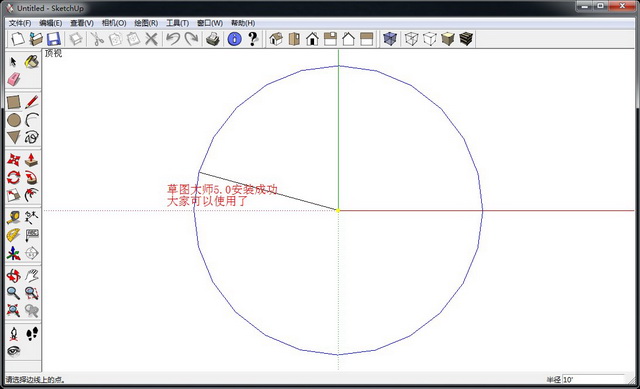640x389 pixels.
Task: Click the Zoom magnifier tool
Action: pos(13,293)
